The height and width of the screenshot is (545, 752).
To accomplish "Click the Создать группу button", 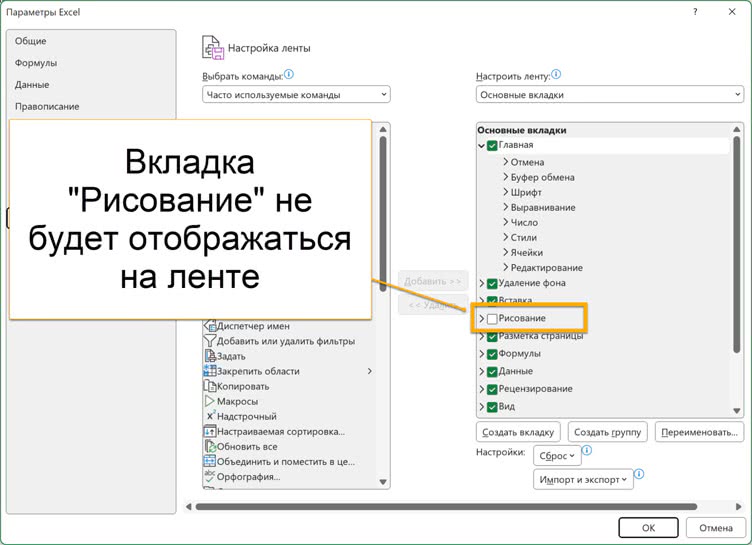I will (x=608, y=432).
